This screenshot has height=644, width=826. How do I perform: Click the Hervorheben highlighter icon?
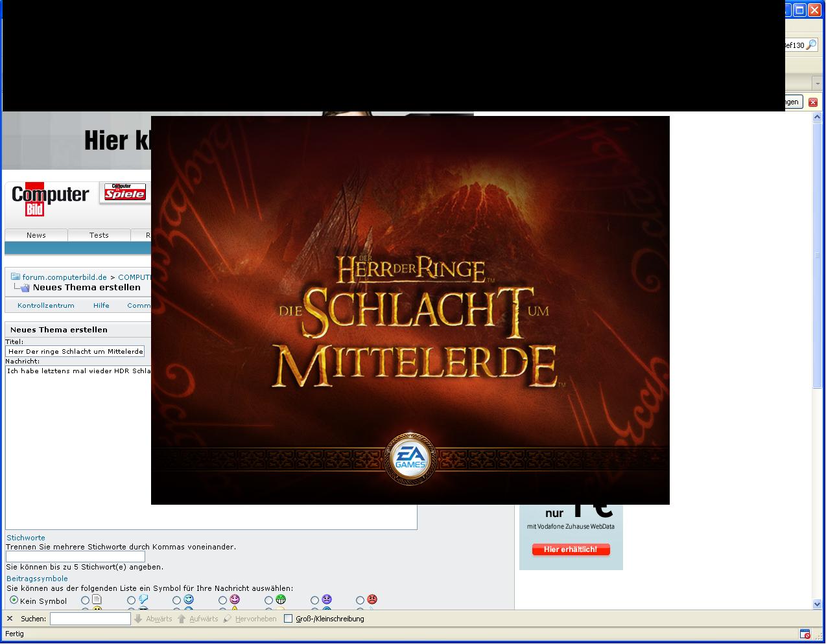[x=227, y=619]
